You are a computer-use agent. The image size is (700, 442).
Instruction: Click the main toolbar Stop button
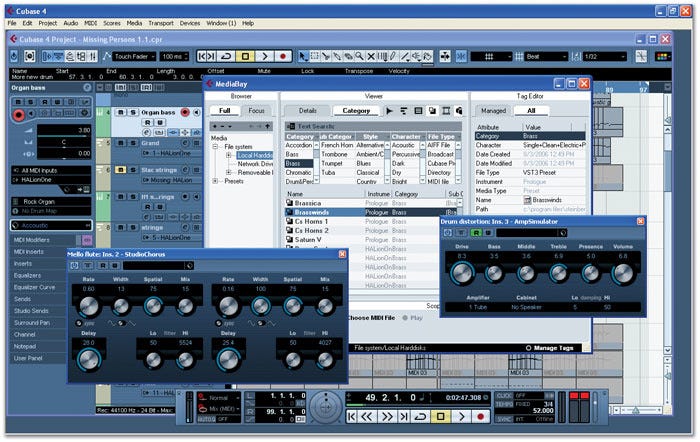point(245,56)
